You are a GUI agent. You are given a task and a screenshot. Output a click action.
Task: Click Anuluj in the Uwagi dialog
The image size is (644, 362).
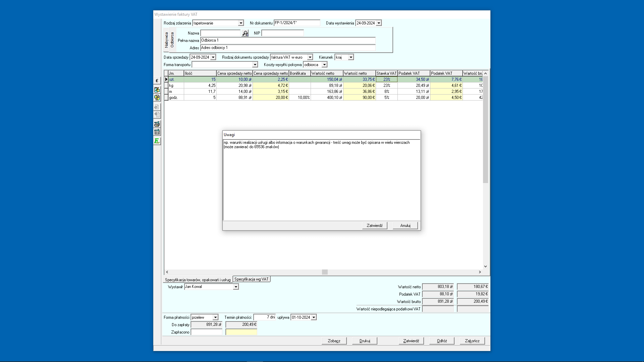pyautogui.click(x=405, y=226)
